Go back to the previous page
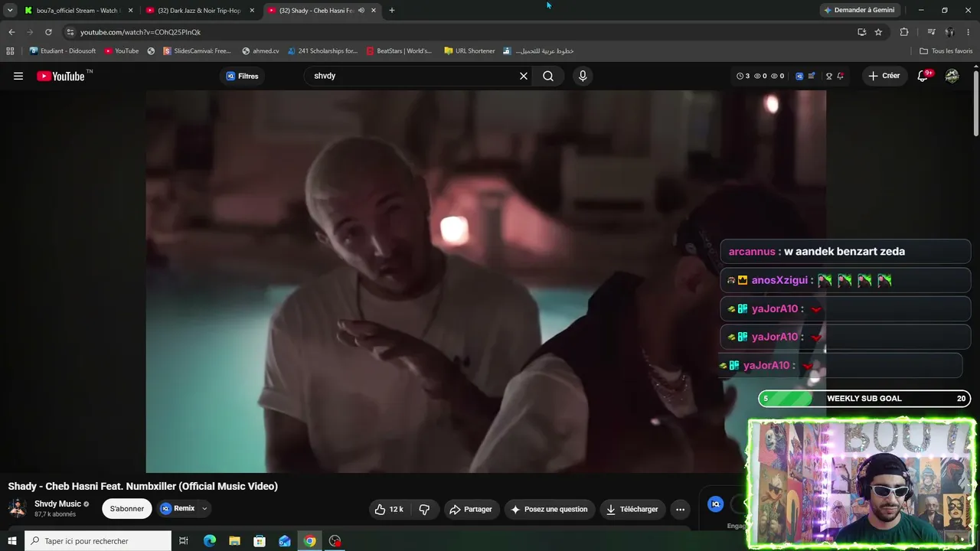Screen dimensions: 980x551 (x=11, y=32)
